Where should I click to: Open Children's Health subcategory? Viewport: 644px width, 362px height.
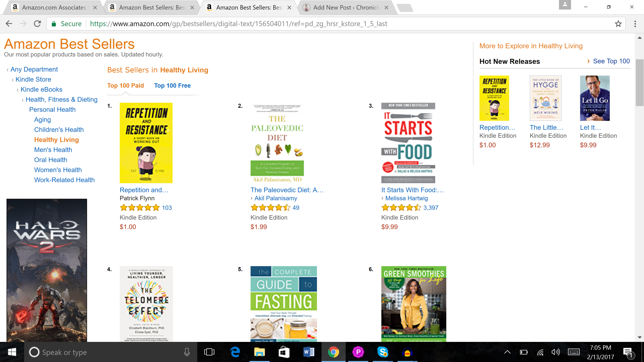pos(59,129)
